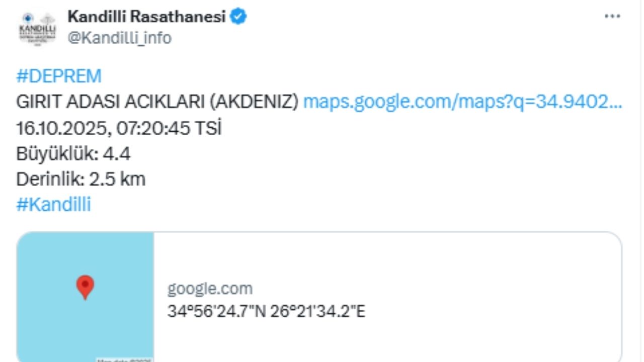The height and width of the screenshot is (362, 644).
Task: Click the 4.4 magnitude value
Action: pyautogui.click(x=117, y=154)
